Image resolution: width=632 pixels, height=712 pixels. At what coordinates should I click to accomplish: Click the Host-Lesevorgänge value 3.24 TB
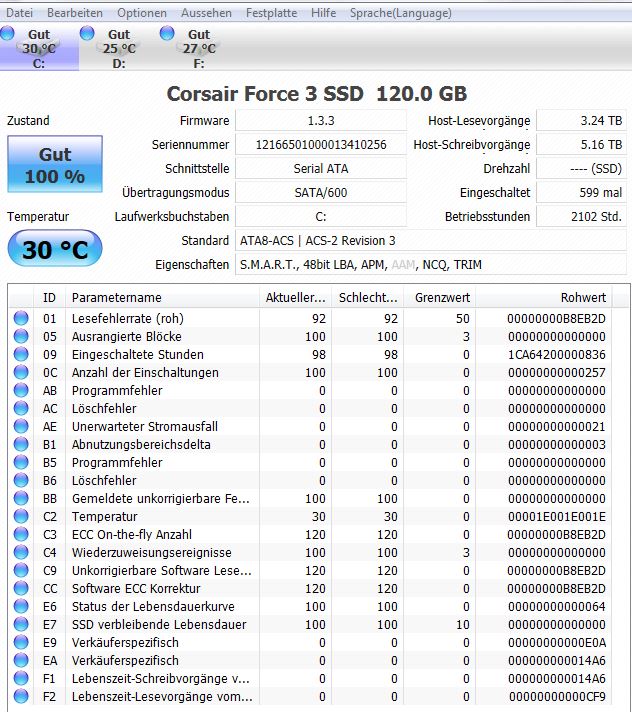coord(582,121)
